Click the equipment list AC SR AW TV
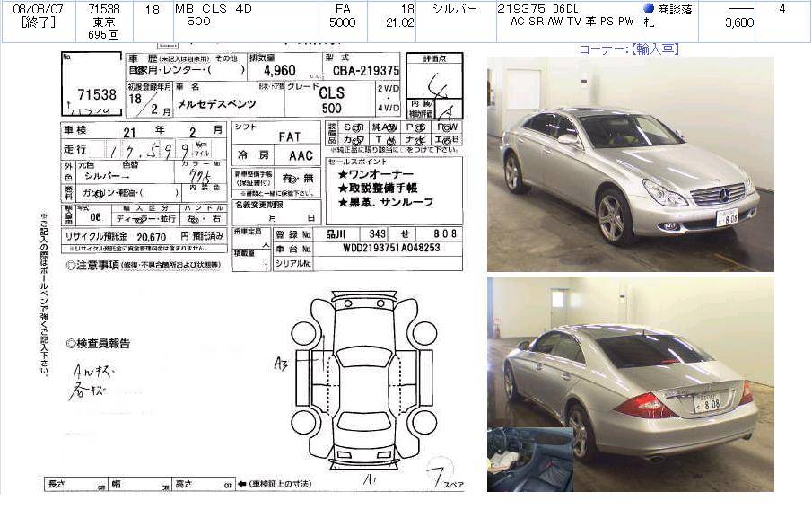 [x=546, y=22]
